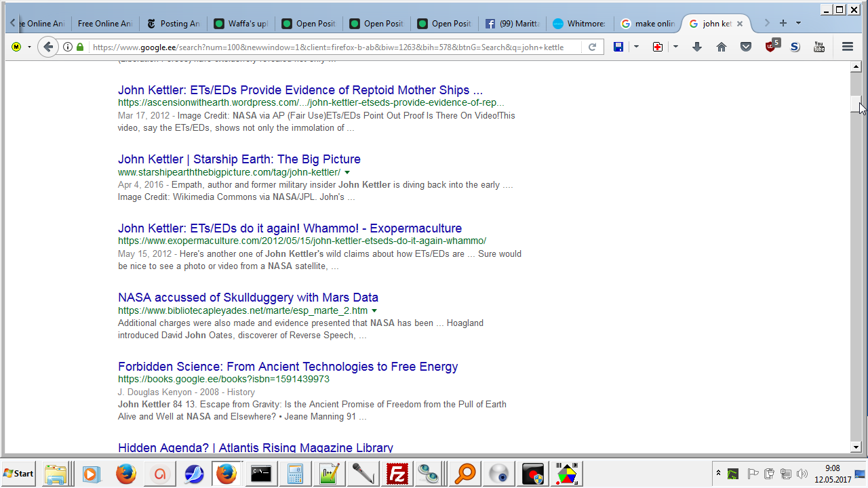The height and width of the screenshot is (488, 868).
Task: Click the blue S extension icon
Action: coord(795,47)
